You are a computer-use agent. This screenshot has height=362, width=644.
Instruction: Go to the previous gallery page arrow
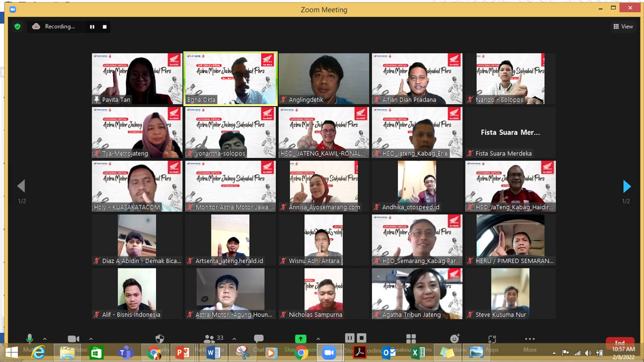tap(21, 186)
